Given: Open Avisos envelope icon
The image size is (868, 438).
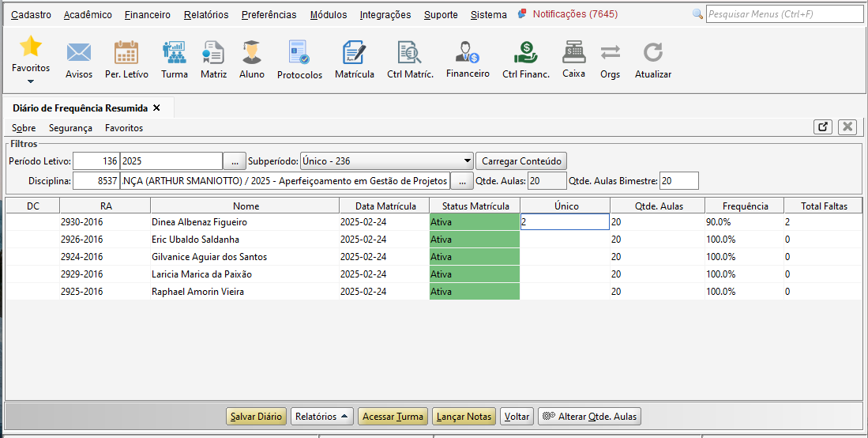Looking at the screenshot, I should pyautogui.click(x=79, y=53).
